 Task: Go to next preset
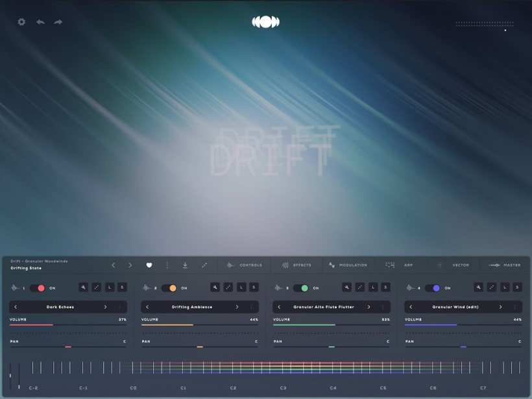[130, 265]
